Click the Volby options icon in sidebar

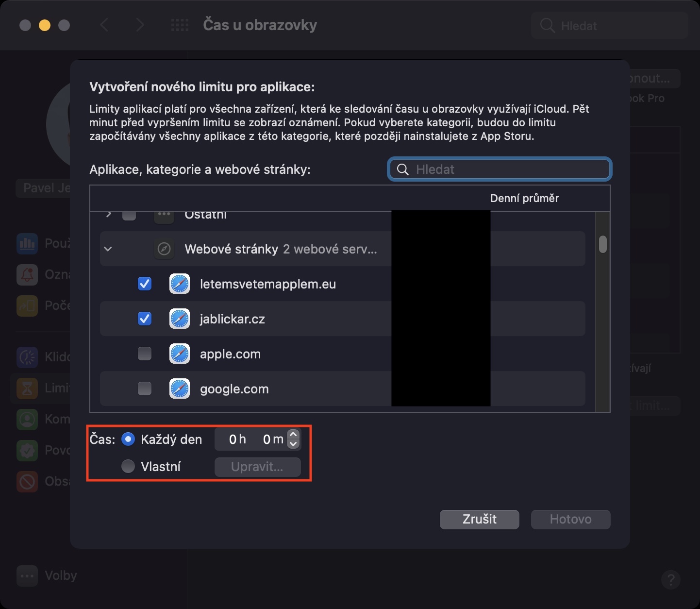tap(27, 576)
